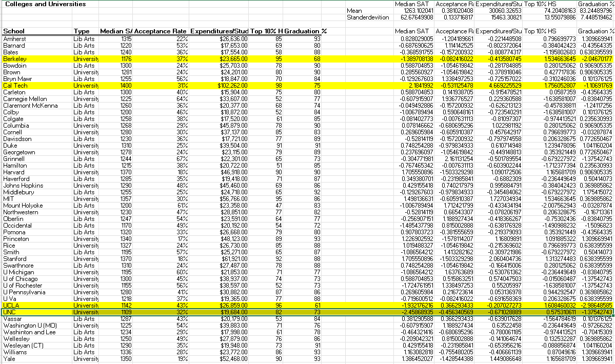Select Yale SAT z-score 1.386452027
Image resolution: width=615 pixels, height=364 pixels.
pos(416,358)
